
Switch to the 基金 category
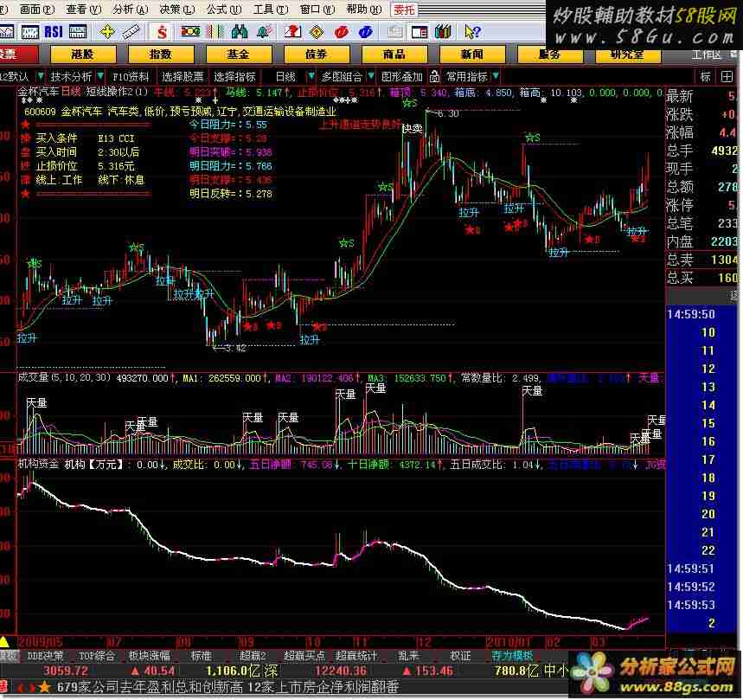(x=239, y=55)
